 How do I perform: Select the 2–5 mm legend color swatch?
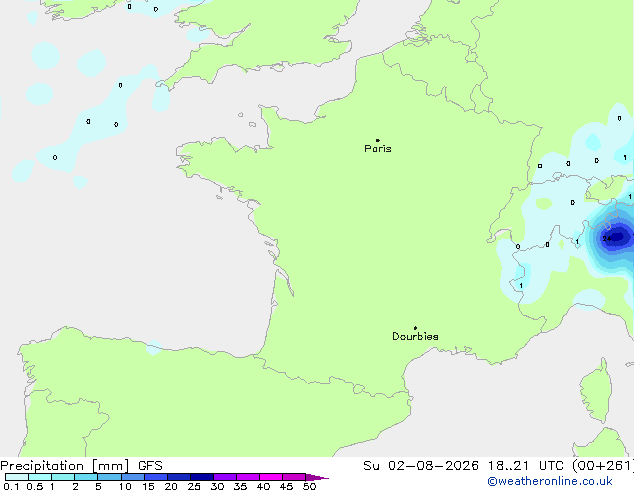click(86, 477)
